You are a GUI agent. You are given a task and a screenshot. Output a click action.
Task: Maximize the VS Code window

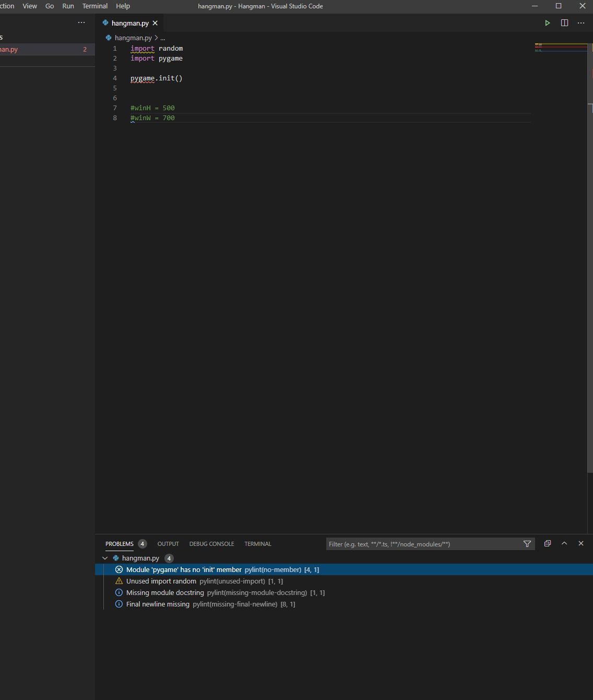tap(559, 6)
